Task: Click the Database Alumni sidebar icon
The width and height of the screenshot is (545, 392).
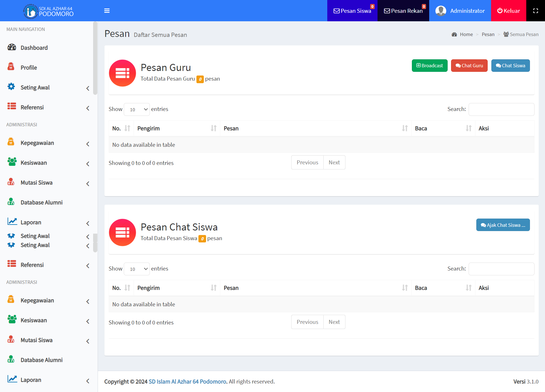Action: 11,202
